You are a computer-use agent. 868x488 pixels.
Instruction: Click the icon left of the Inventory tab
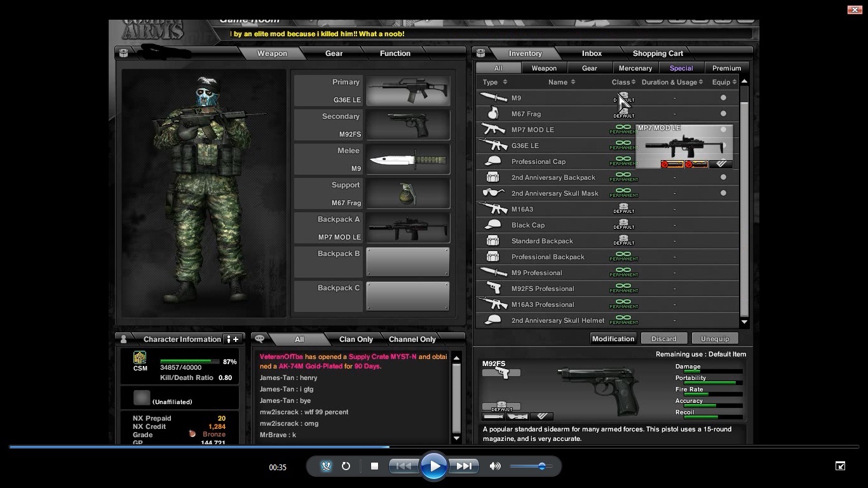(481, 53)
